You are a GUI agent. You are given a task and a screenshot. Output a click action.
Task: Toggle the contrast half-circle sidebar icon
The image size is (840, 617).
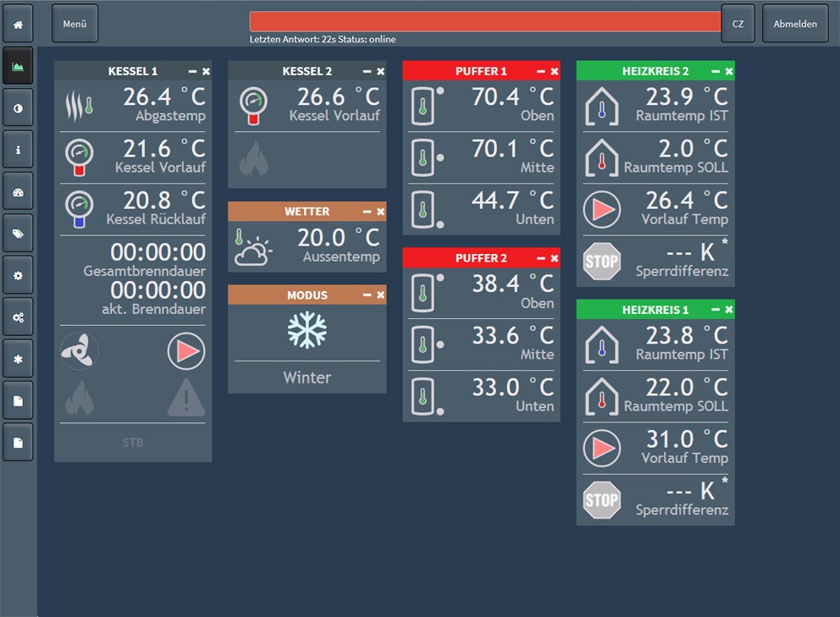click(18, 108)
